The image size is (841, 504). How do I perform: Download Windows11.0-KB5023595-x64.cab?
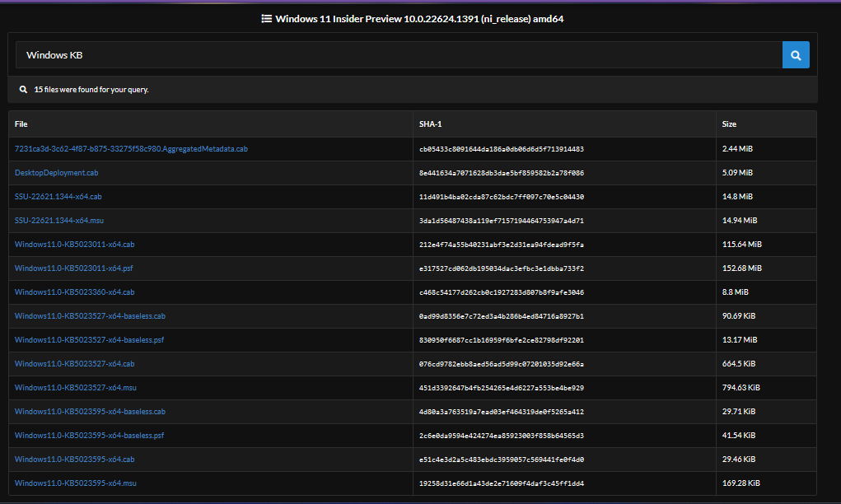pyautogui.click(x=75, y=459)
